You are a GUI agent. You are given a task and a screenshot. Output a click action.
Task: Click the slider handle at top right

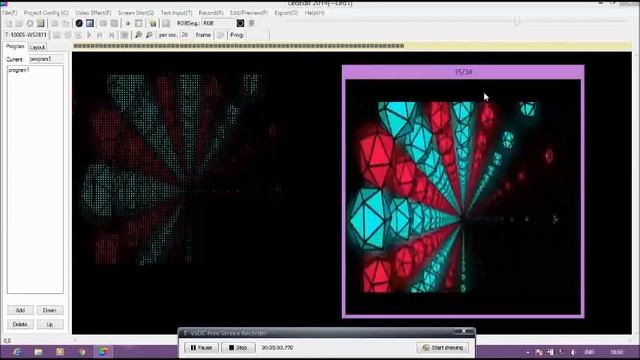tap(517, 20)
